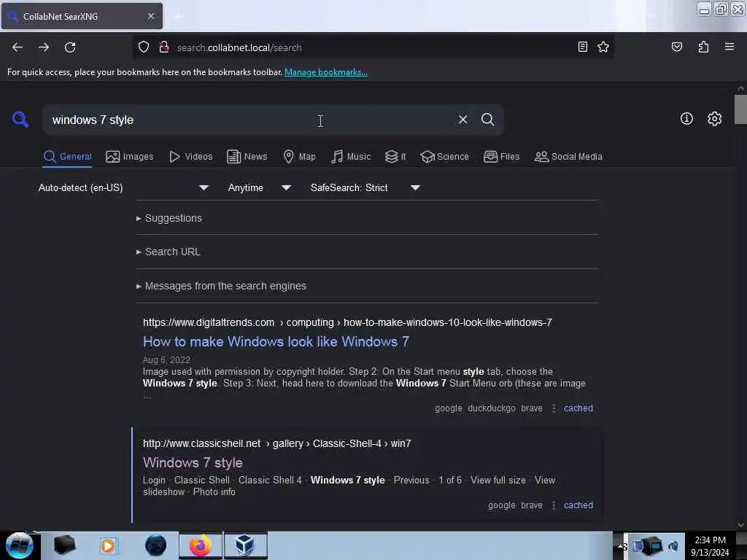Viewport: 747px width, 560px height.
Task: Bookmark this page with the star icon
Action: click(x=603, y=47)
